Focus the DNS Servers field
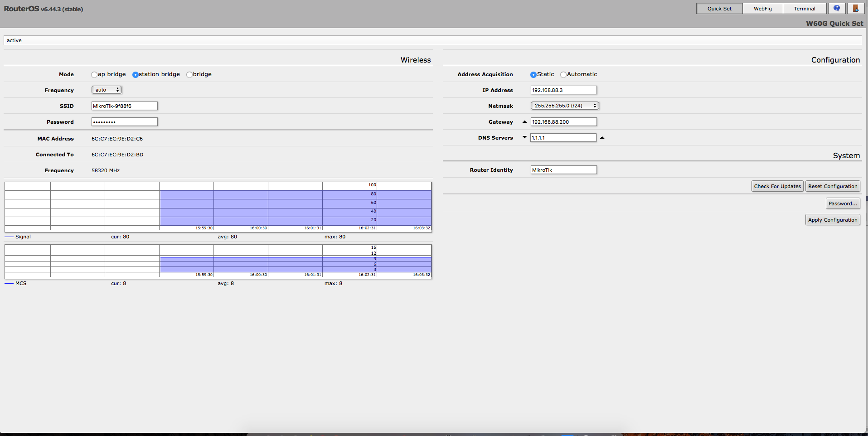The image size is (868, 436). pos(563,138)
